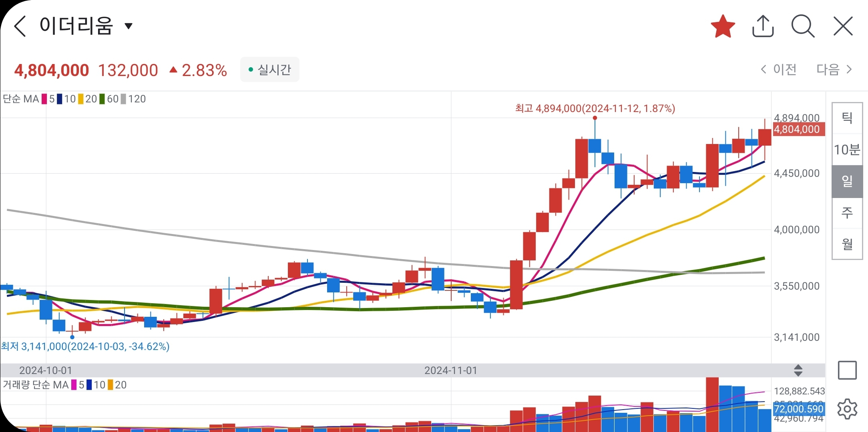Tap the 4,450,000 axis label
Screen dimensions: 868x432
pos(797,173)
